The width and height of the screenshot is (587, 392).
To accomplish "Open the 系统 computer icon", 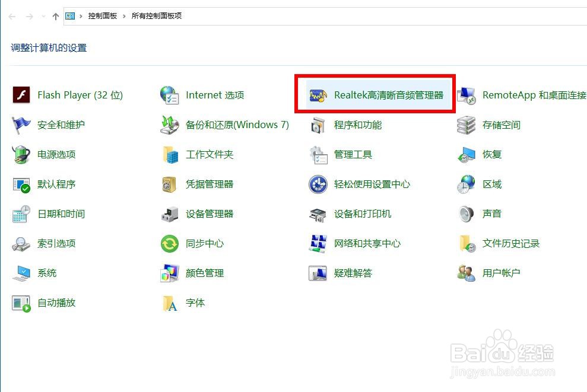I will (21, 273).
